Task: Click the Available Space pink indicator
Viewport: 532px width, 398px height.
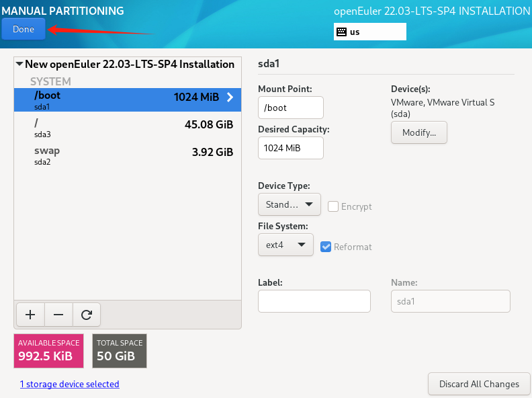Action: pyautogui.click(x=48, y=351)
